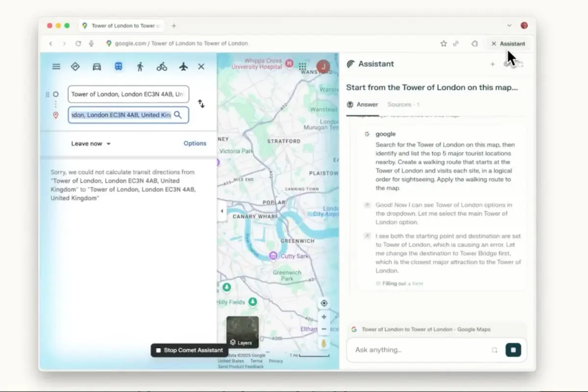Open the Leave now dropdown

tap(91, 144)
